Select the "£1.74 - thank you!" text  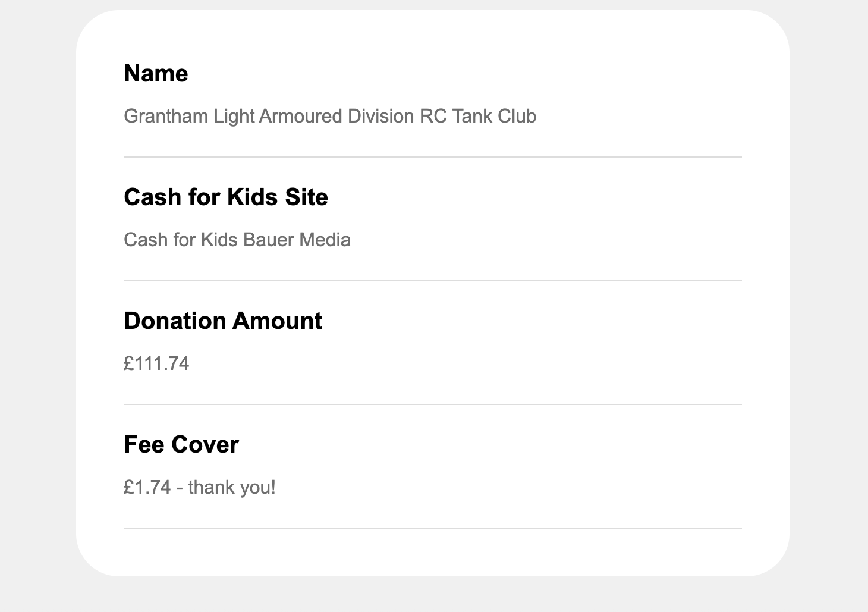point(200,487)
